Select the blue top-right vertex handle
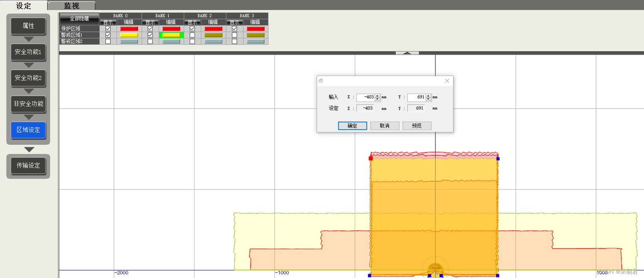 coord(498,159)
